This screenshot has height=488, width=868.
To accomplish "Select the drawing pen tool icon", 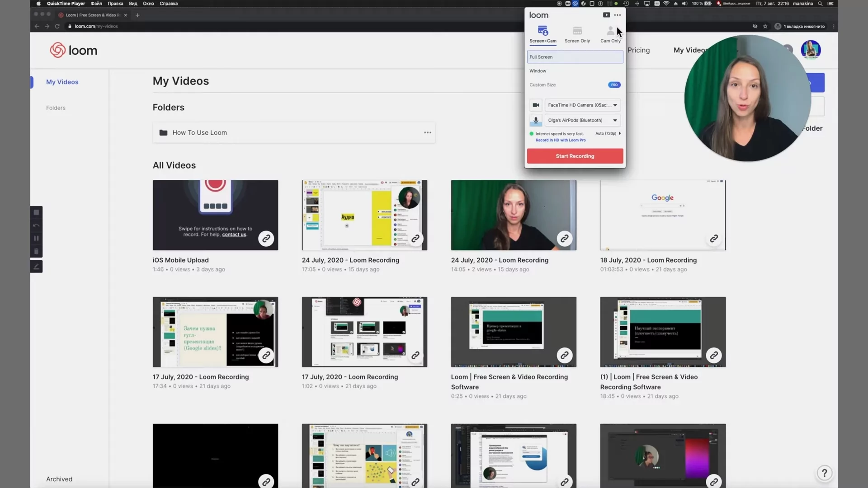I will [x=36, y=267].
